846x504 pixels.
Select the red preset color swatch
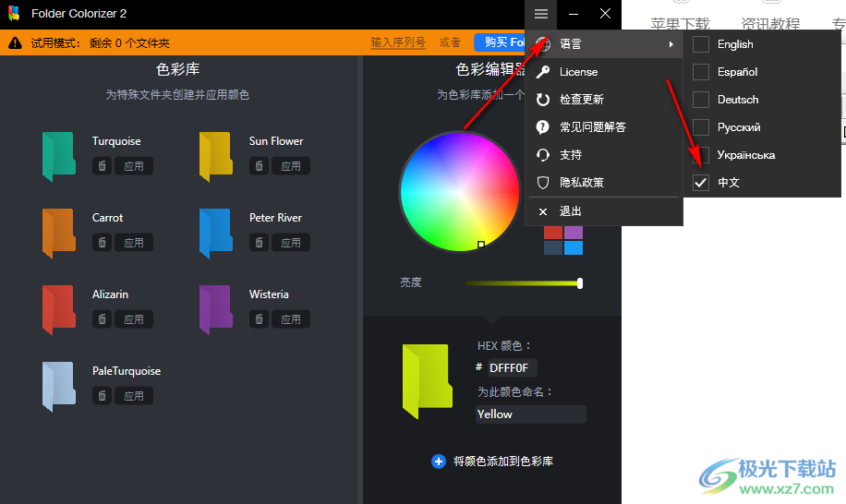553,233
